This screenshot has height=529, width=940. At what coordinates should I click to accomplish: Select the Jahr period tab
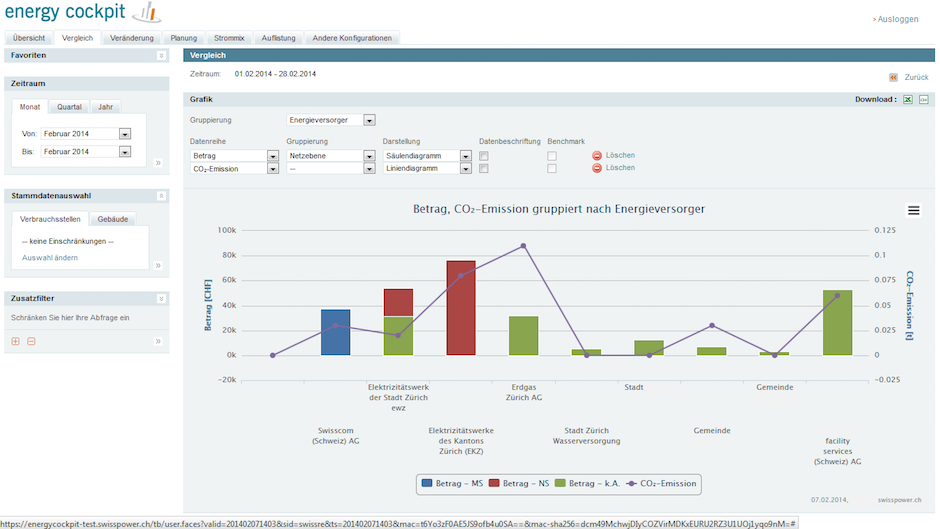[106, 107]
